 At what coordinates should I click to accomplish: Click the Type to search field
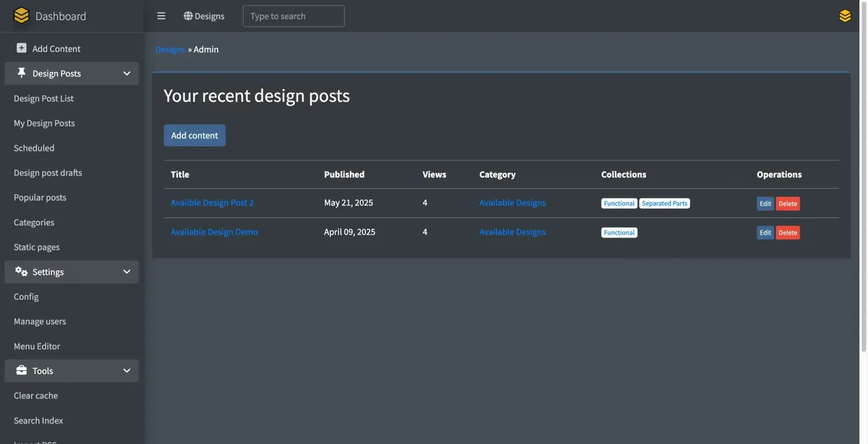coord(293,16)
